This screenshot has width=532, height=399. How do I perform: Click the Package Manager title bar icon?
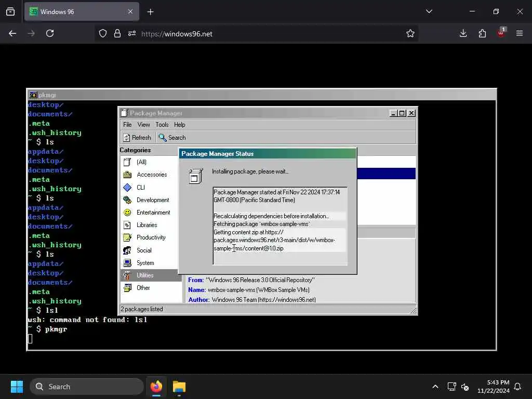point(125,113)
